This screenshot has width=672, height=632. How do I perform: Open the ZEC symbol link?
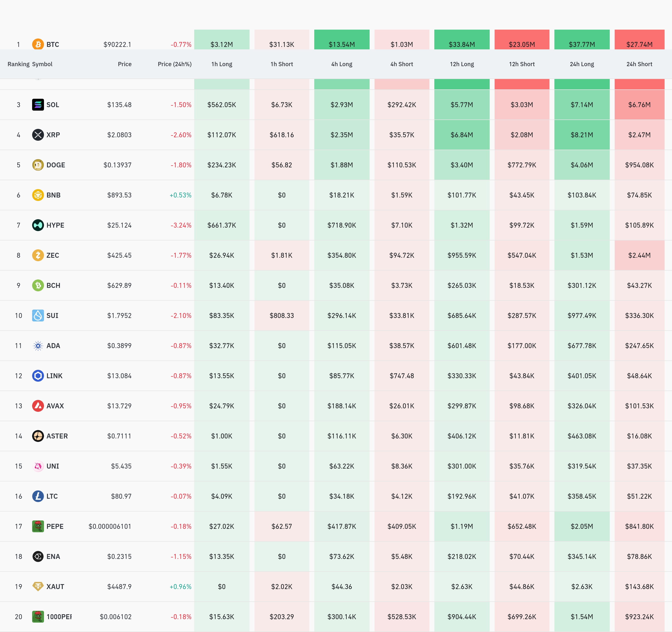53,255
